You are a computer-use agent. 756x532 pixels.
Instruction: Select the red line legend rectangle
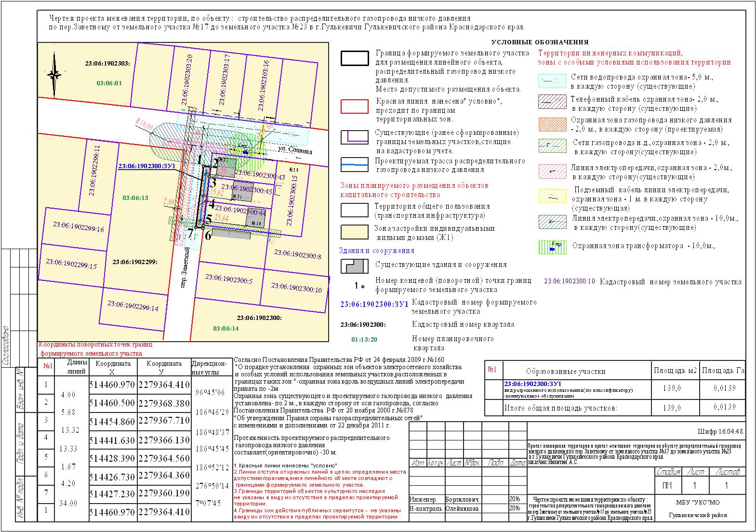355,106
